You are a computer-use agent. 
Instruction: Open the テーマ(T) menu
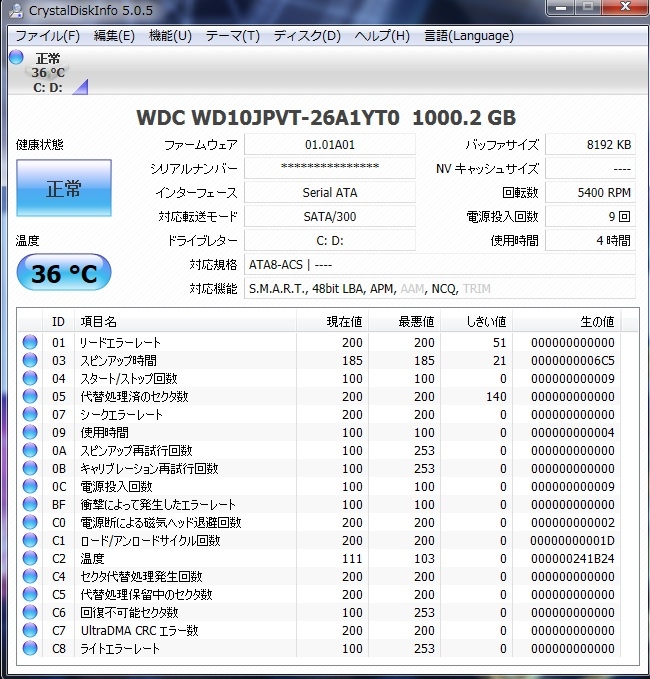point(233,36)
